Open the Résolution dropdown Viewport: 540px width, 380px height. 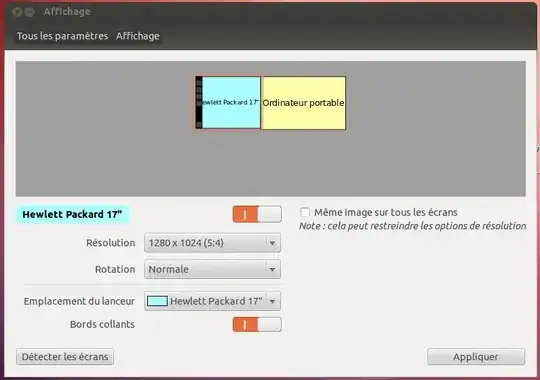point(212,243)
